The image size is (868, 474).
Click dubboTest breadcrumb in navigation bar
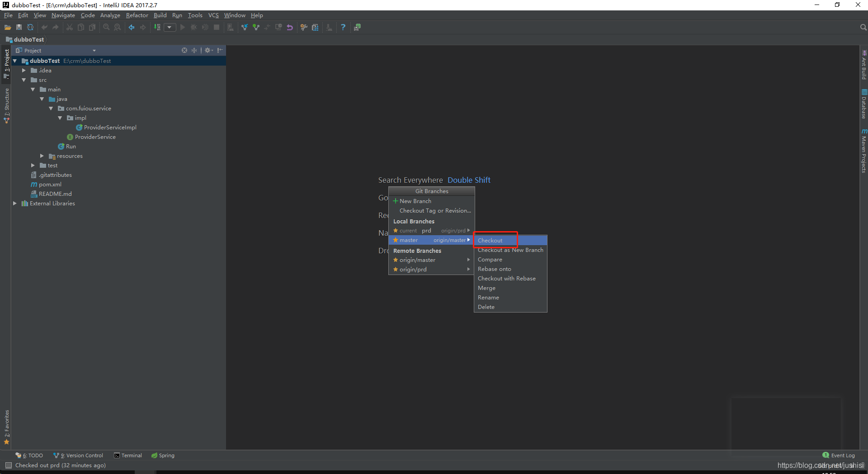25,39
